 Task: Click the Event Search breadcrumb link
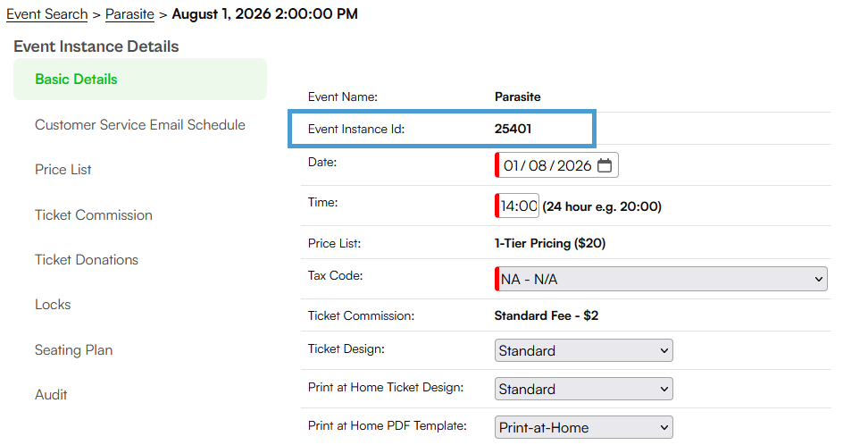coord(47,14)
